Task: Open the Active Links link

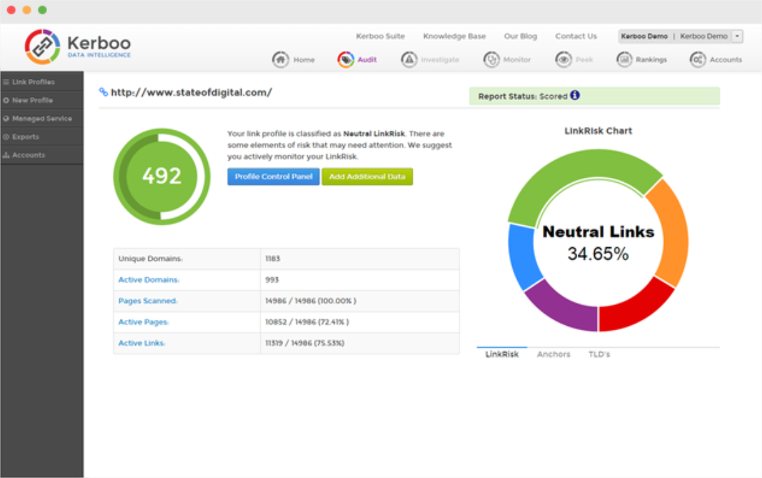Action: [x=141, y=343]
